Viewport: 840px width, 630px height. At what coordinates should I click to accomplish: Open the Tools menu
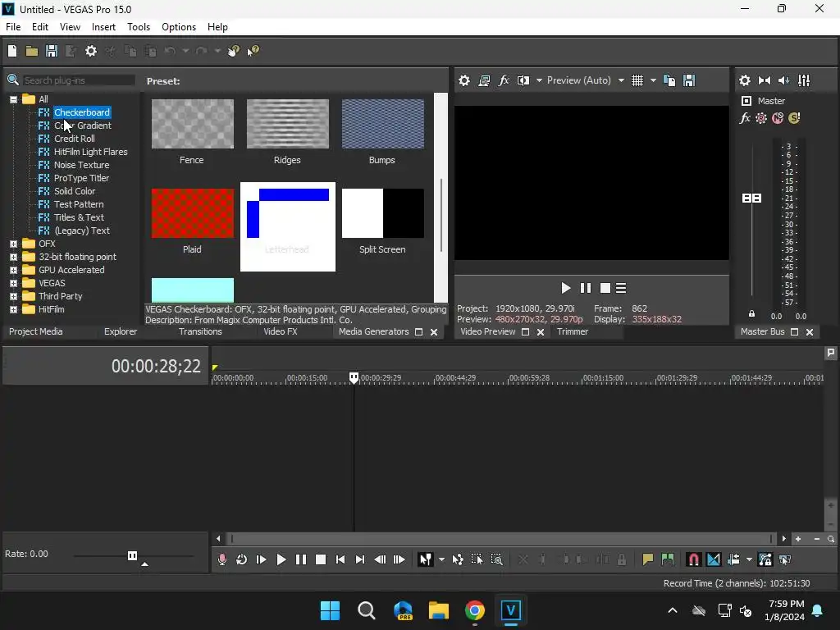(139, 27)
